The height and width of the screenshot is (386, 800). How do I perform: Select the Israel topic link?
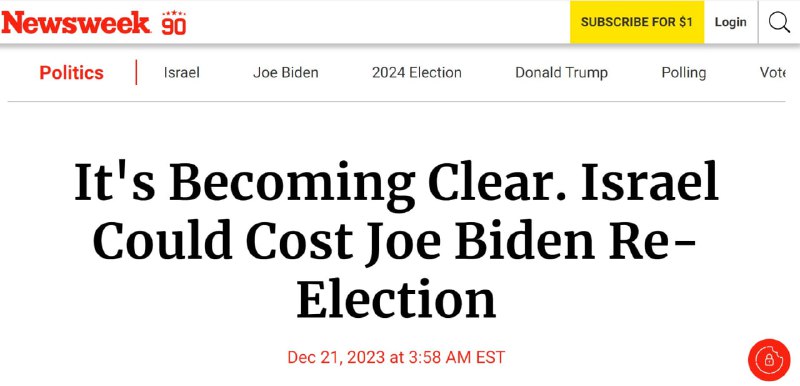[182, 72]
